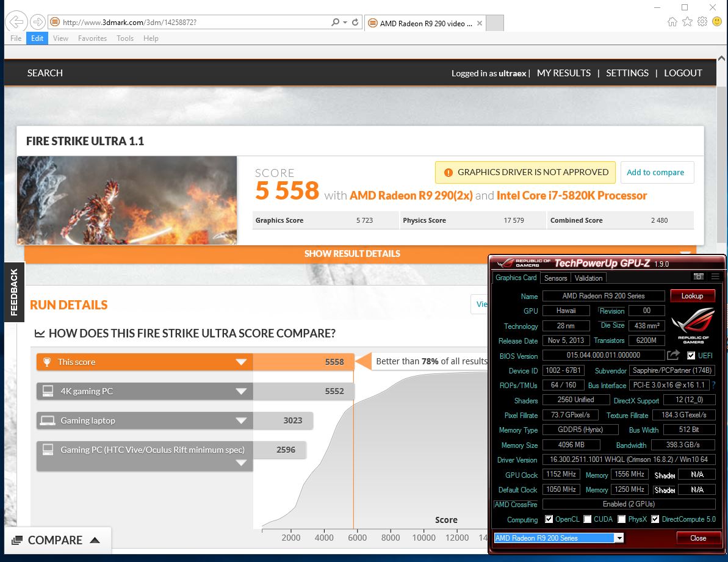Click the address bar search magnifier icon
Viewport: 728px width, 562px height.
pyautogui.click(x=335, y=22)
